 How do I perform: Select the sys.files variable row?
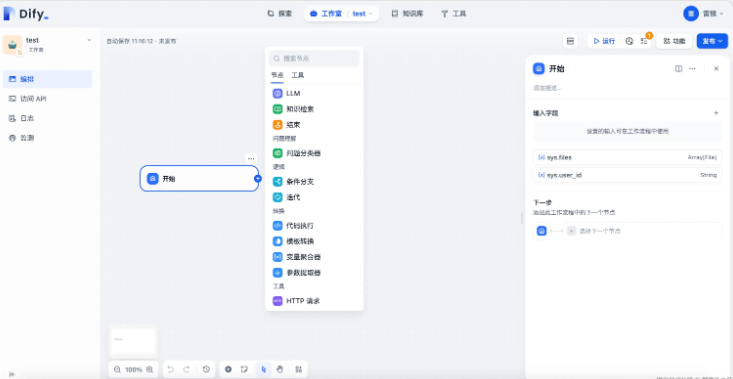[x=627, y=157]
